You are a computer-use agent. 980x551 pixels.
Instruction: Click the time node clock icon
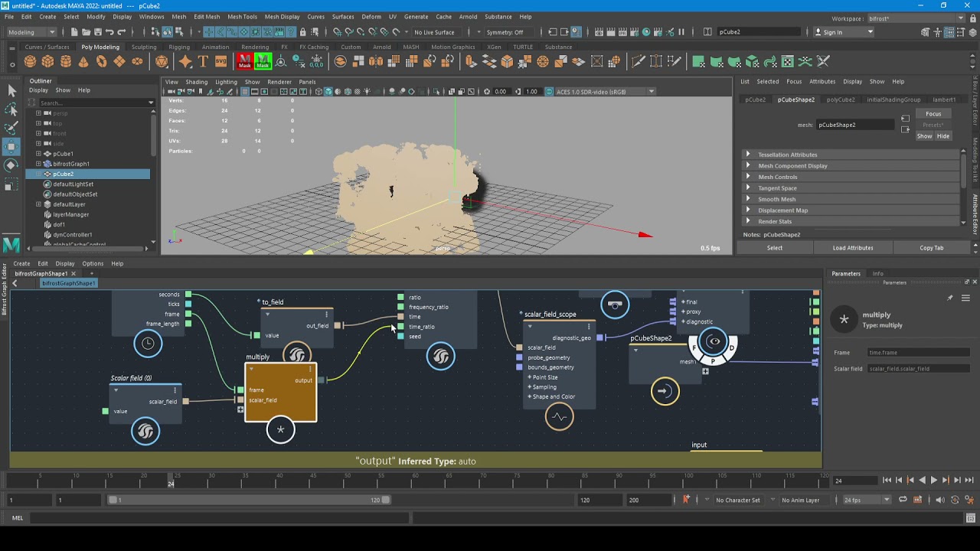pos(148,344)
